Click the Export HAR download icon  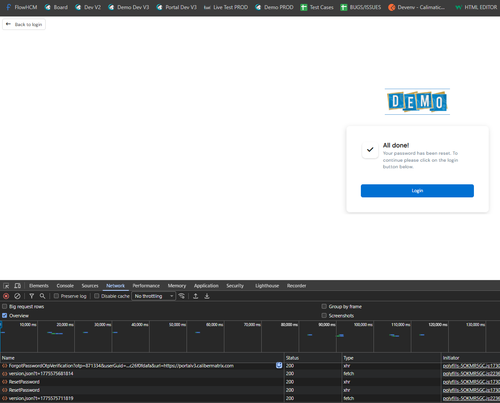click(207, 296)
